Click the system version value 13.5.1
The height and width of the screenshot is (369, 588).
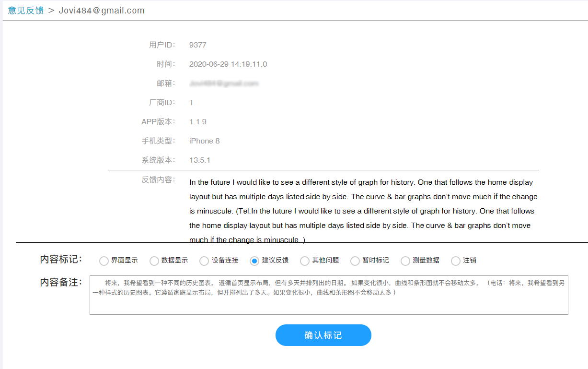tap(200, 160)
